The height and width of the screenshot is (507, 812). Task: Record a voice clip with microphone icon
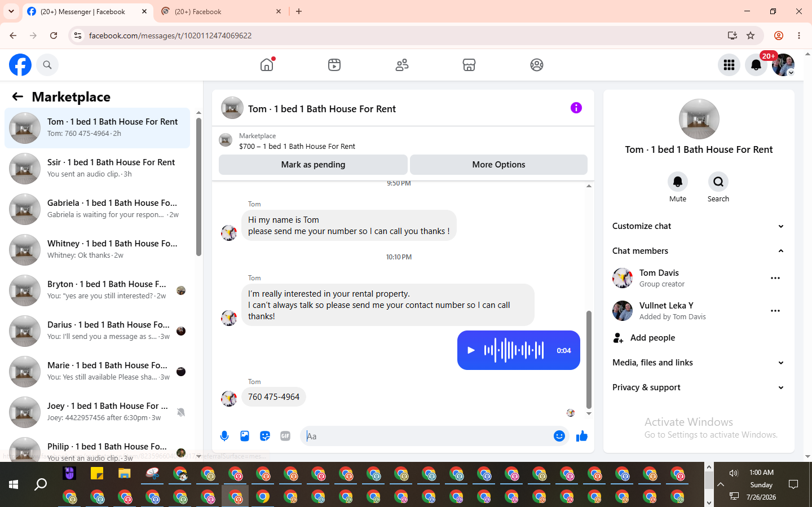(x=224, y=436)
